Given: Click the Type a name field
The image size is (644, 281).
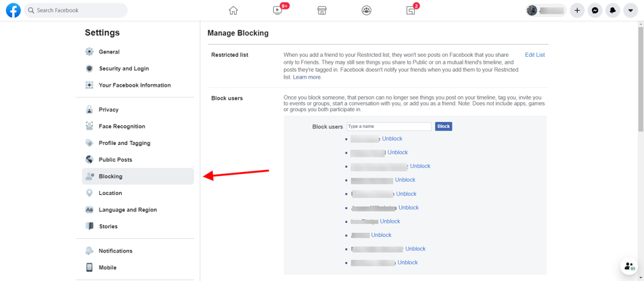Looking at the screenshot, I should tap(389, 127).
